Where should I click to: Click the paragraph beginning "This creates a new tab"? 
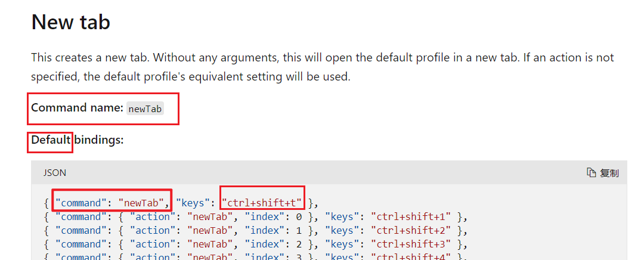point(323,67)
